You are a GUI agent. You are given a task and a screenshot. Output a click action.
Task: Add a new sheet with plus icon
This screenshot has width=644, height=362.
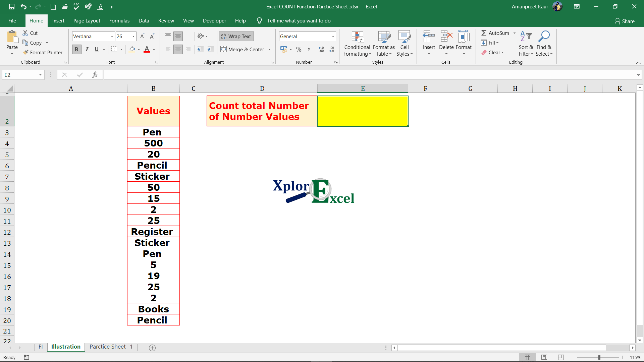[x=152, y=348]
